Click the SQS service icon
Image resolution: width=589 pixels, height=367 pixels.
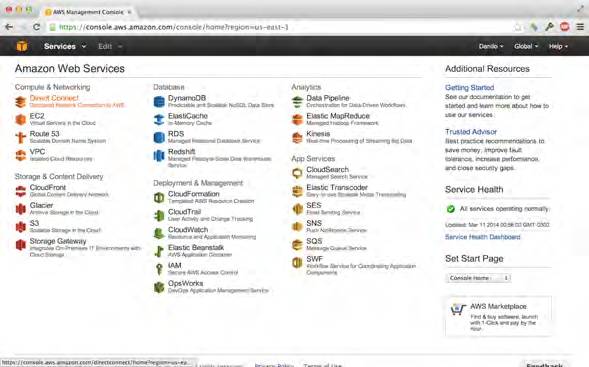pos(298,245)
